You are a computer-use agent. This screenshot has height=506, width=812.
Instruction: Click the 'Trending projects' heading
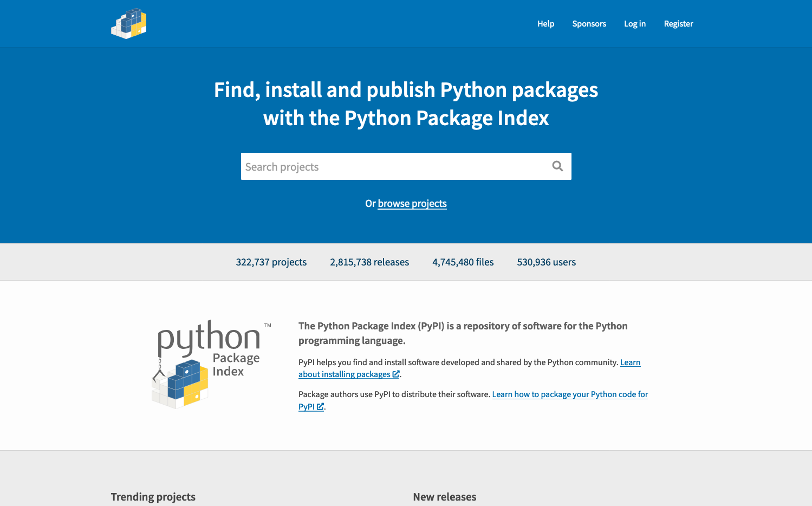click(153, 497)
